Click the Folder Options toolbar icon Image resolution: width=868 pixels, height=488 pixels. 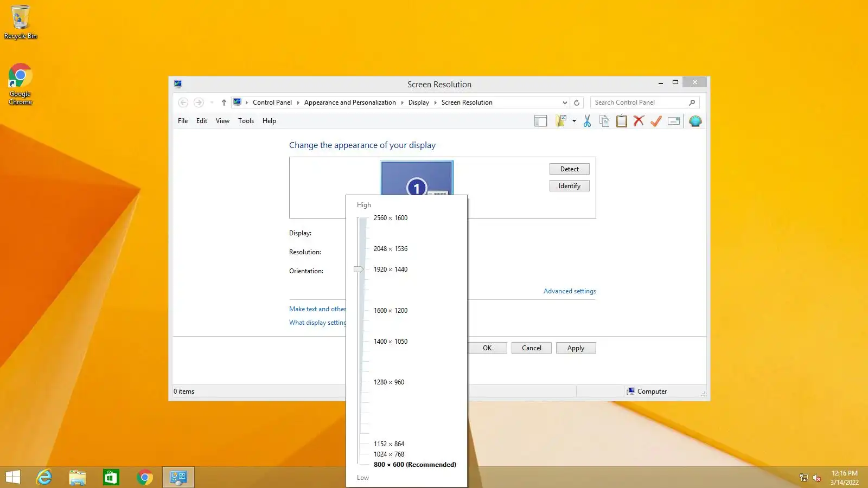click(x=561, y=121)
